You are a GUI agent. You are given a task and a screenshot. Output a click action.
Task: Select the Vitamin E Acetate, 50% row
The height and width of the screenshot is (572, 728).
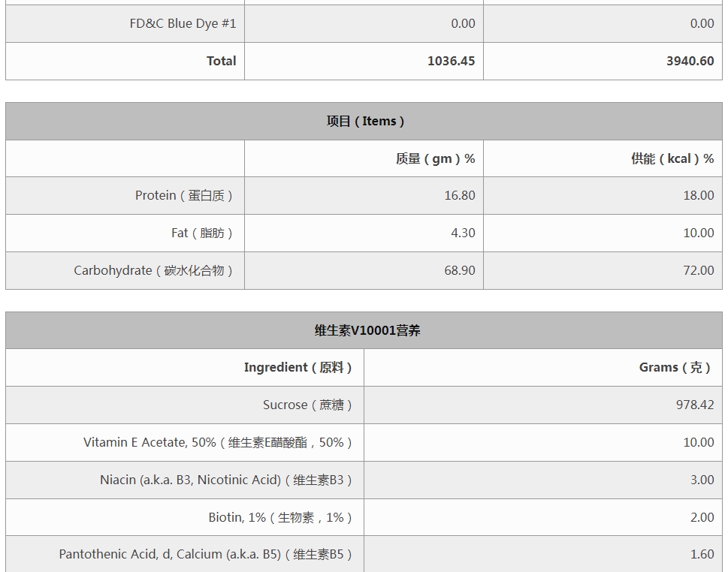[364, 443]
